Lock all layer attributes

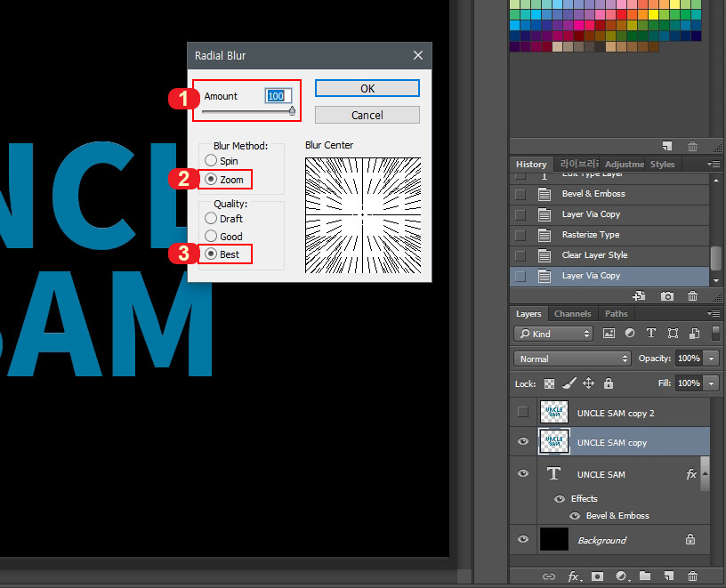coord(609,383)
